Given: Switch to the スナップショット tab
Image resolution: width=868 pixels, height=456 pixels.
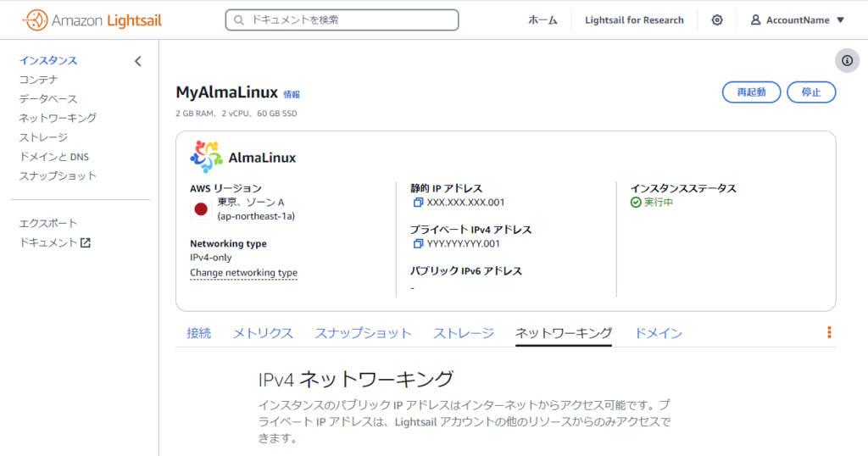Looking at the screenshot, I should [363, 333].
